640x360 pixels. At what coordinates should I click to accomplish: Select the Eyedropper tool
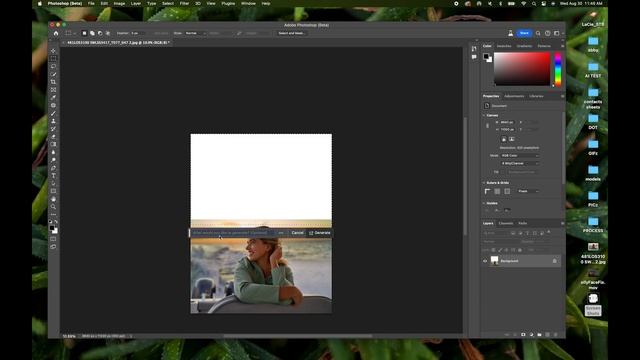click(53, 98)
